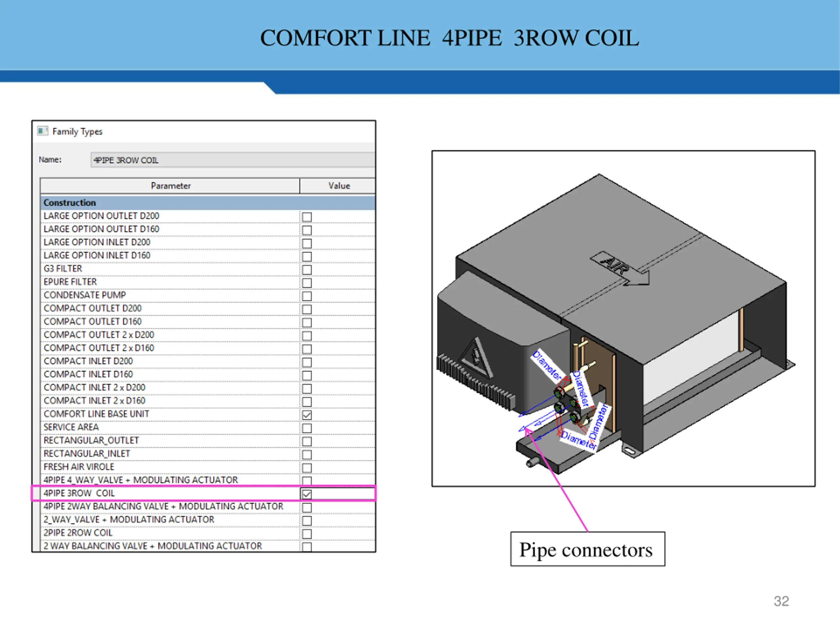
Task: Check the G3 FILTER box
Action: tap(306, 270)
